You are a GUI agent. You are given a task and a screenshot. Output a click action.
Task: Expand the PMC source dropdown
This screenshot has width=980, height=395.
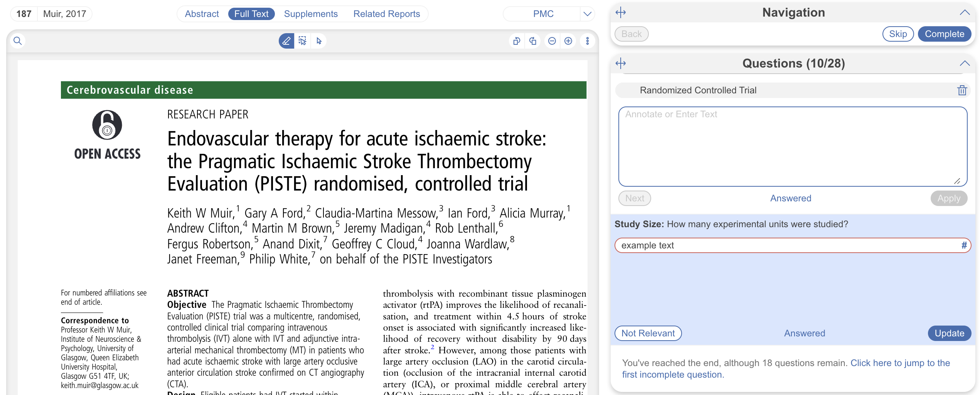(587, 14)
